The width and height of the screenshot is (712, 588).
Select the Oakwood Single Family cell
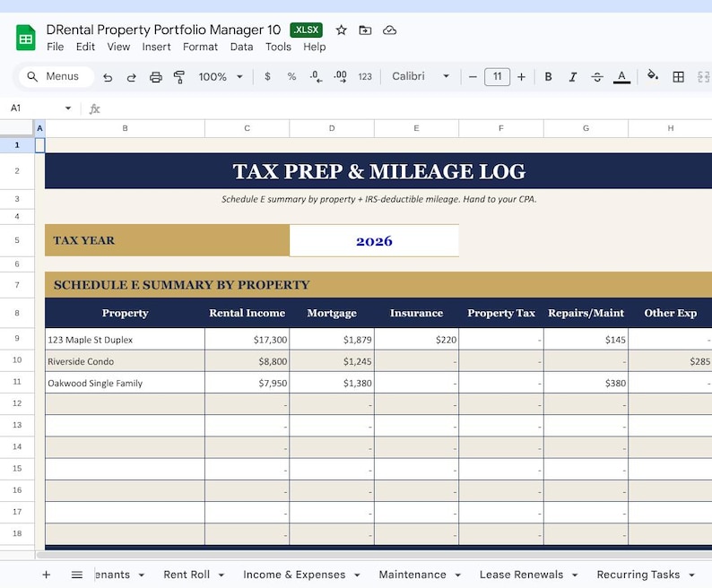[x=125, y=383]
